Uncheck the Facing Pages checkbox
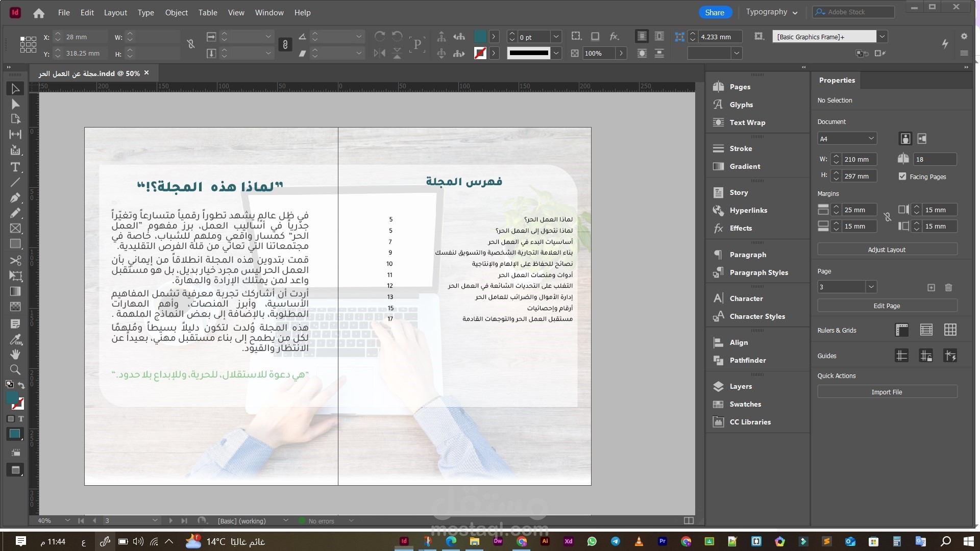 [902, 177]
